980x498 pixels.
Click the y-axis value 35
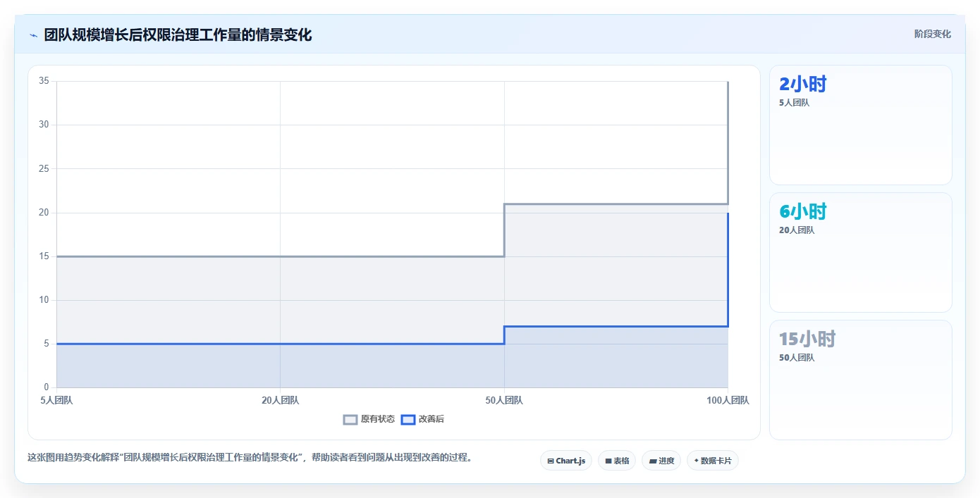[44, 81]
